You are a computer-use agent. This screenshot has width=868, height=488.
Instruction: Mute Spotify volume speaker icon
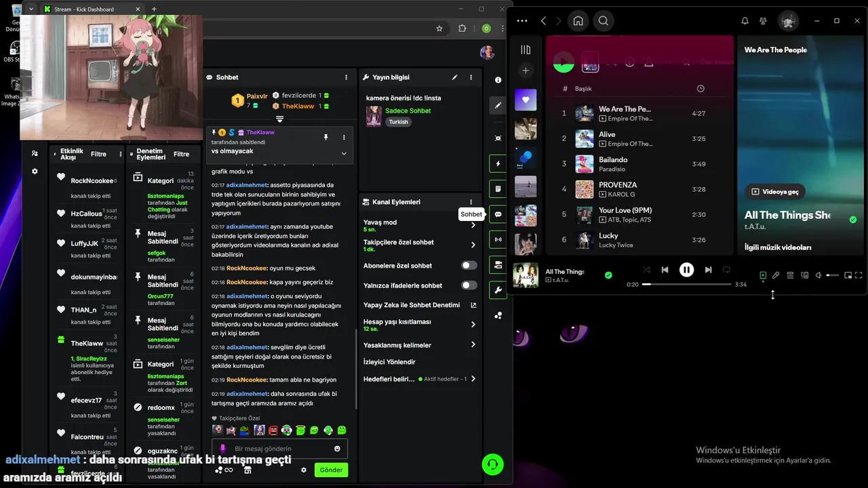tap(818, 275)
